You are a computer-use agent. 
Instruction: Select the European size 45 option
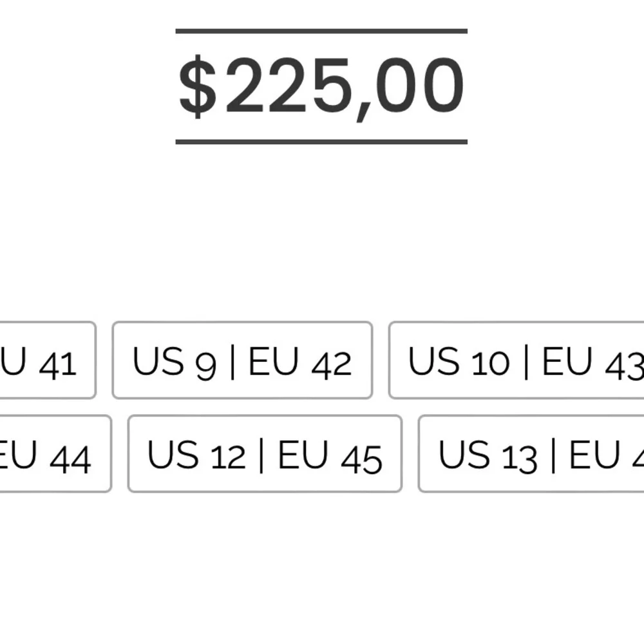pyautogui.click(x=265, y=453)
